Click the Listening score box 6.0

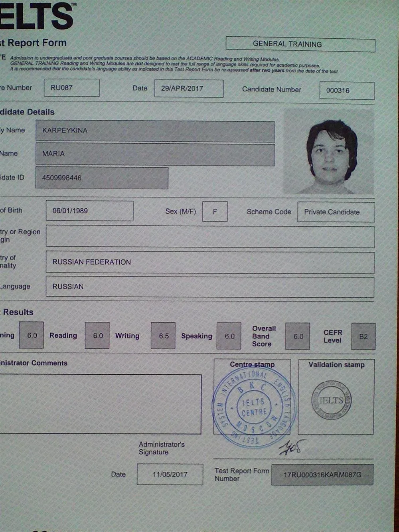pyautogui.click(x=31, y=335)
